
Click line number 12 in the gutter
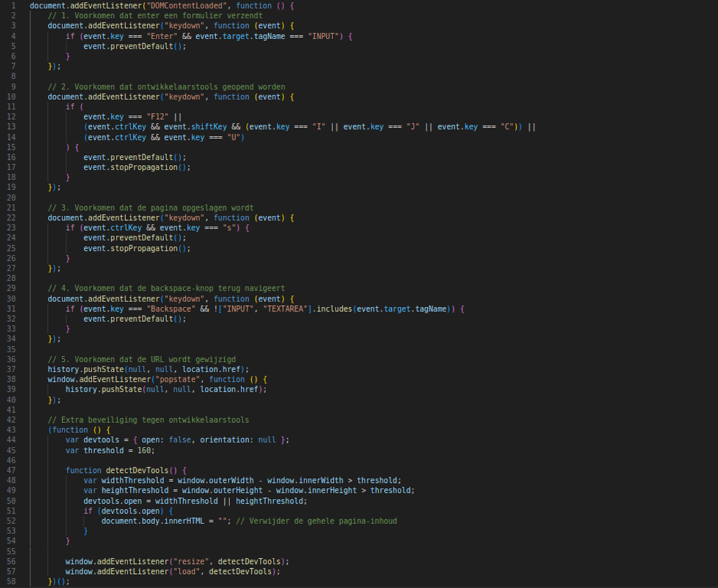[x=12, y=116]
